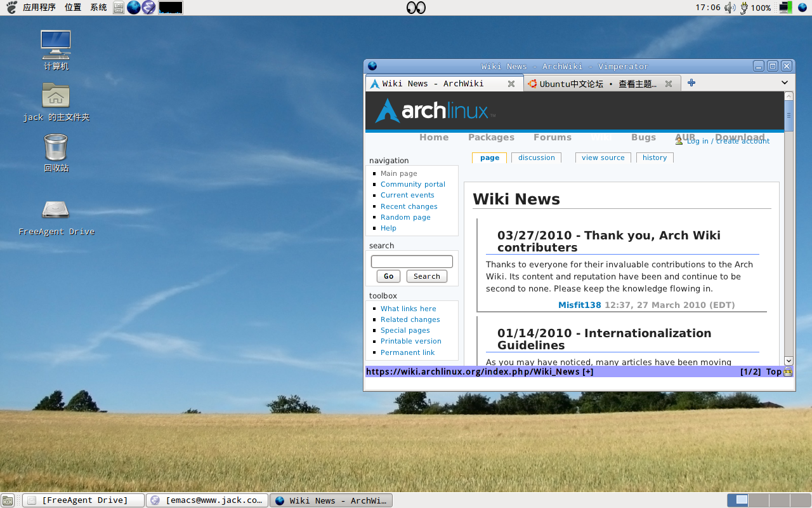The width and height of the screenshot is (812, 508).
Task: Open the black system monitor applet
Action: point(171,8)
